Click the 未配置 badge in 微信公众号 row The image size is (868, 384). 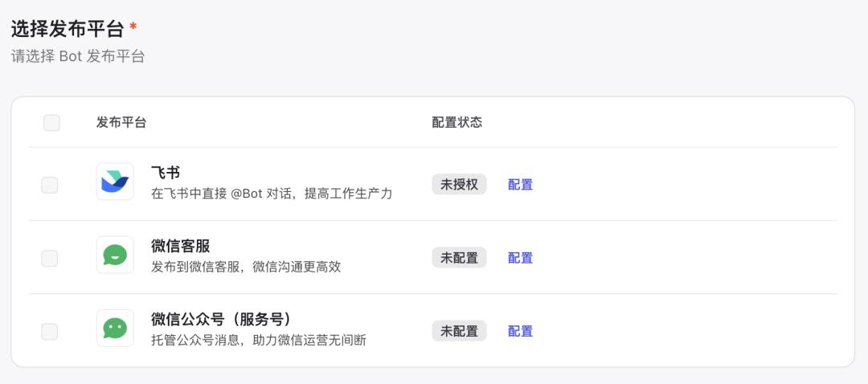(x=459, y=331)
